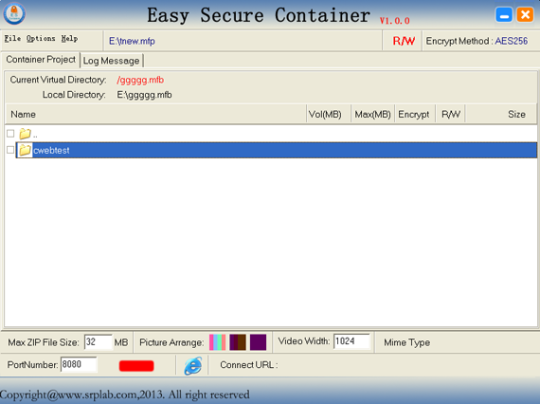Click the Max(MB) column header
The height and width of the screenshot is (404, 540).
point(372,114)
